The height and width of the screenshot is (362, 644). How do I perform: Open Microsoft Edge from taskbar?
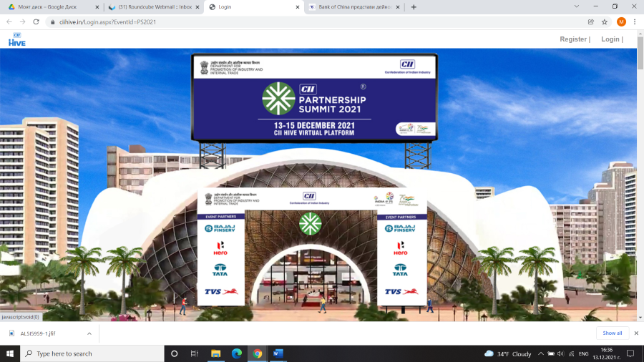[237, 353]
